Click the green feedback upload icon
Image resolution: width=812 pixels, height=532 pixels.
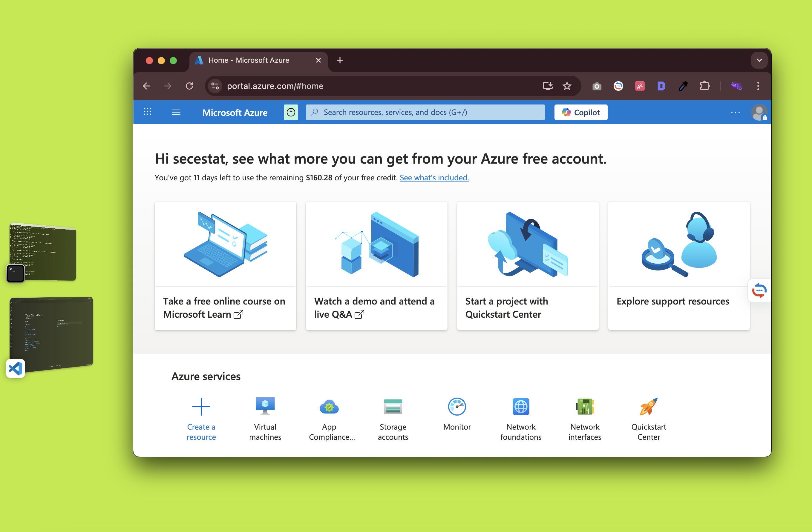291,112
